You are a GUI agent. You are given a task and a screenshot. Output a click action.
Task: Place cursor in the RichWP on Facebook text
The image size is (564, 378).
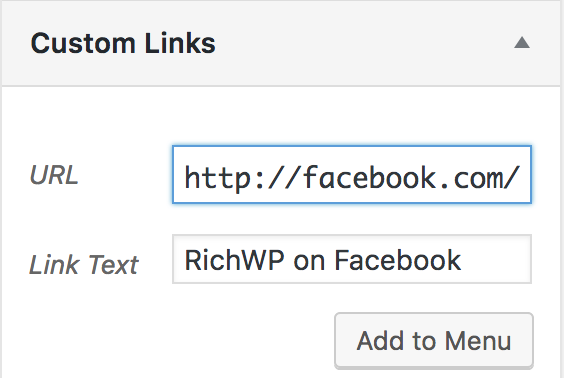322,260
